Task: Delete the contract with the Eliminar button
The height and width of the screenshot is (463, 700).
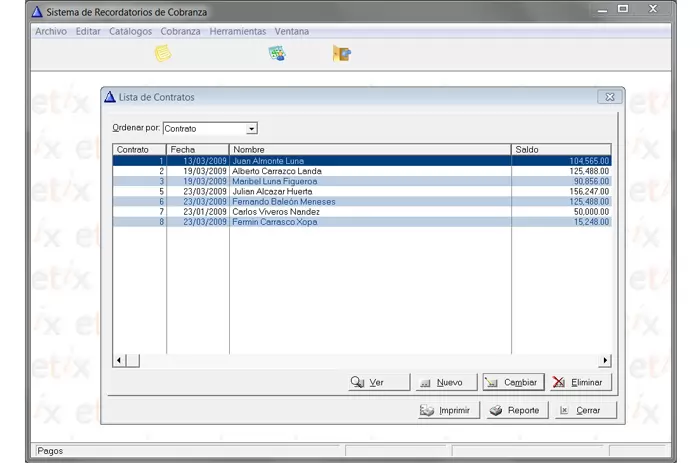Action: click(x=579, y=382)
